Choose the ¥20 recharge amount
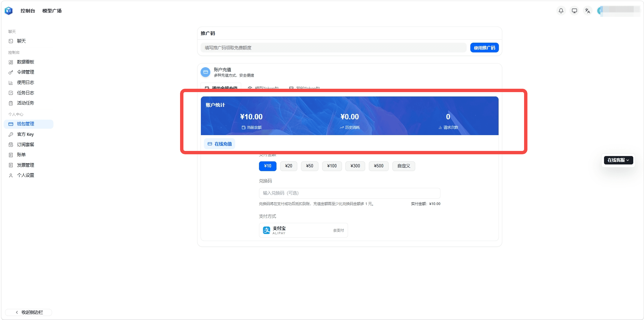The width and height of the screenshot is (644, 320). click(289, 166)
